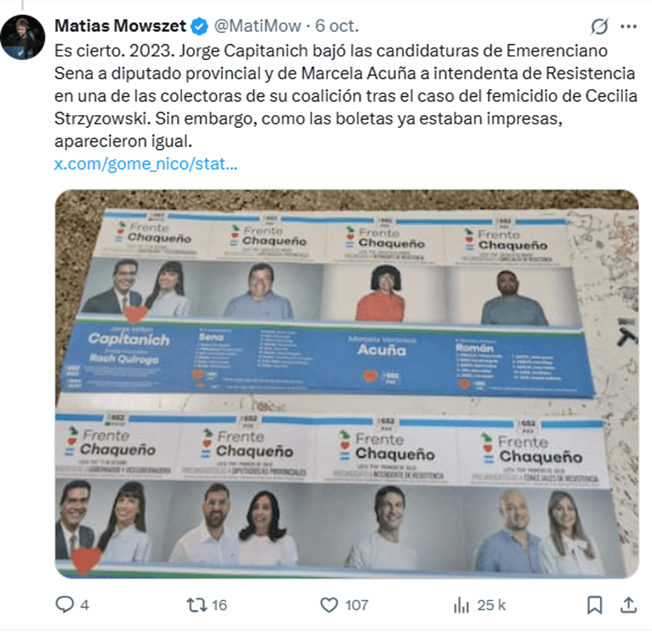The height and width of the screenshot is (644, 652).
Task: Click the 25 k views count
Action: pos(492,605)
